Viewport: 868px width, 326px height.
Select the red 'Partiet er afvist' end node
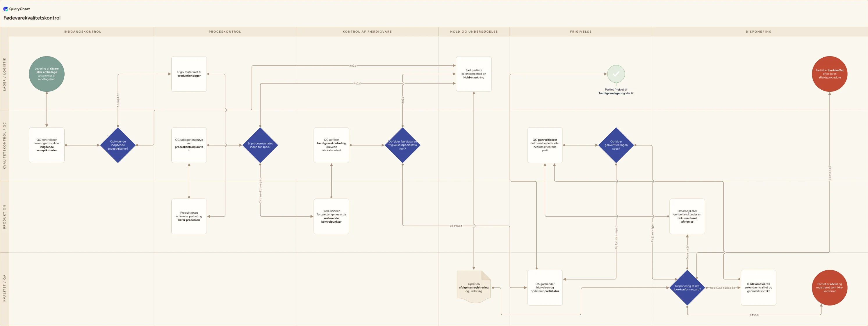[829, 288]
